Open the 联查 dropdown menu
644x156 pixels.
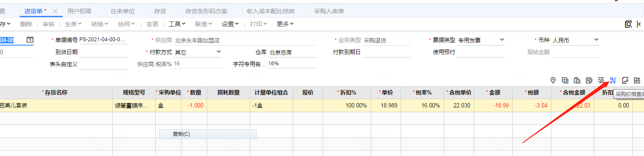pyautogui.click(x=204, y=24)
